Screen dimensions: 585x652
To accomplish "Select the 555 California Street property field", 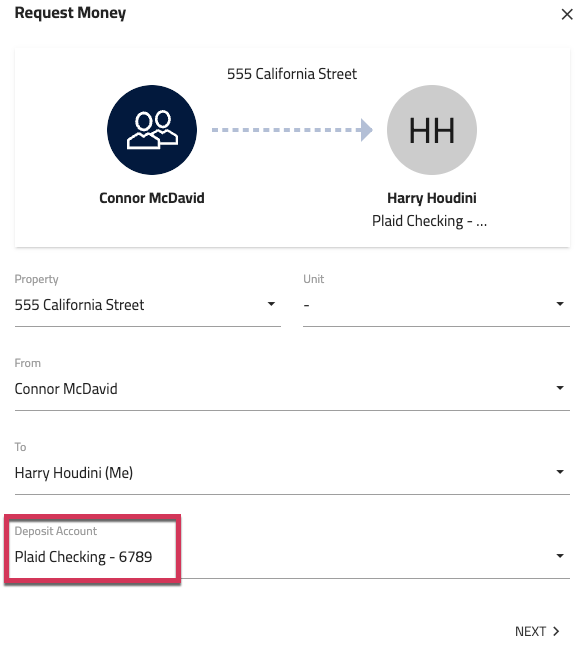I will point(148,305).
